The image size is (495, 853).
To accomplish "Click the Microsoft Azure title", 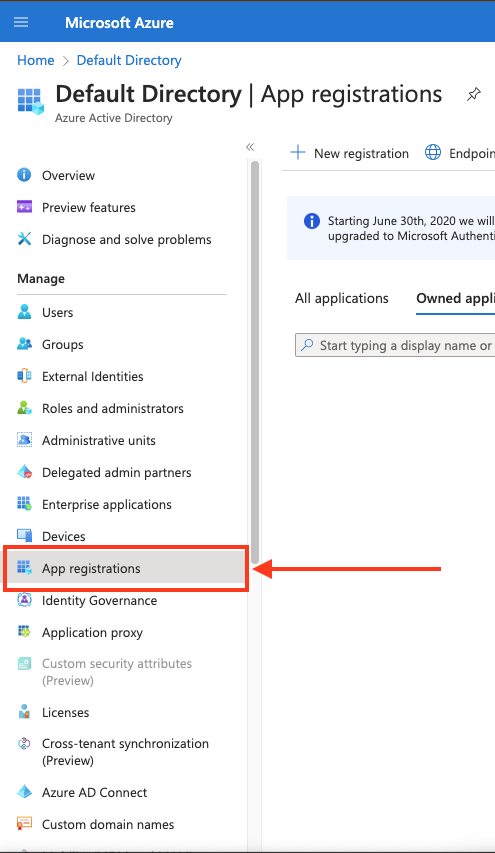I will point(119,23).
